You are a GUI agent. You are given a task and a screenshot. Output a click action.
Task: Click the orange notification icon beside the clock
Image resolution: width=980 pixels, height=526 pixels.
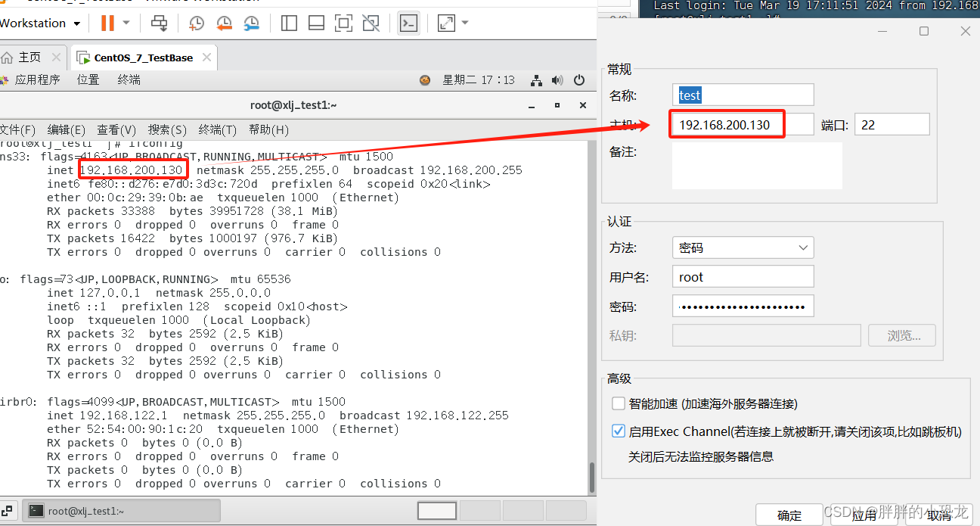pos(425,79)
